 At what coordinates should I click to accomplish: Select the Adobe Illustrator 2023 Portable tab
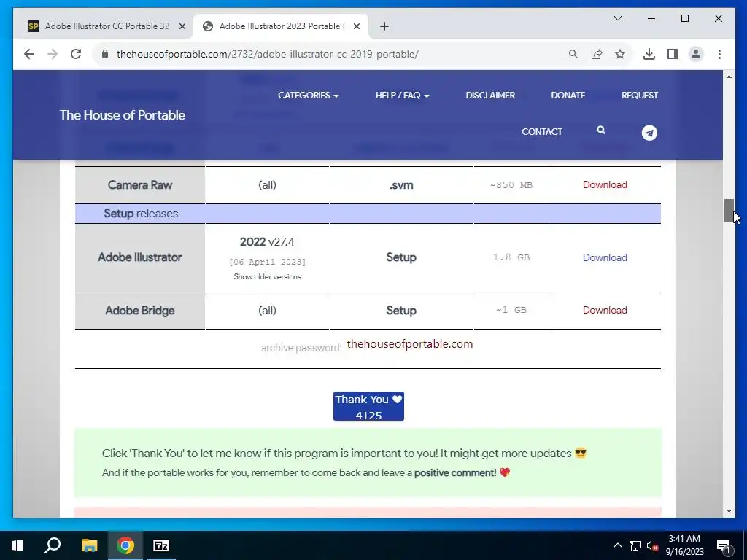tap(279, 26)
